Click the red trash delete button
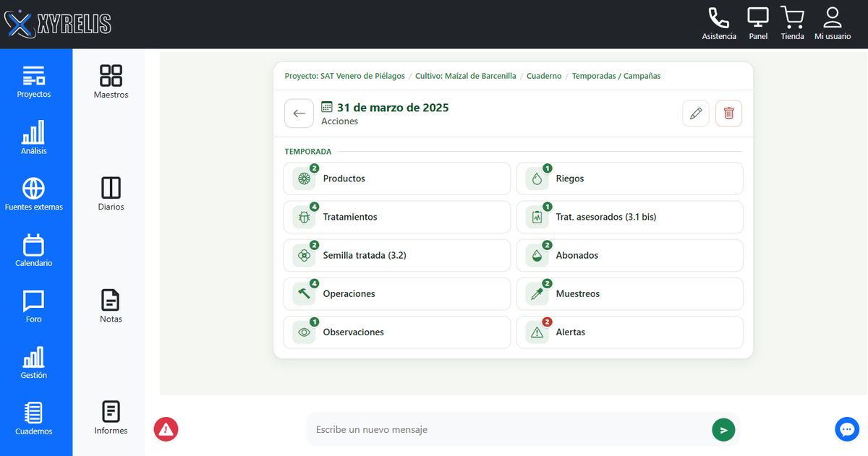 (x=729, y=113)
